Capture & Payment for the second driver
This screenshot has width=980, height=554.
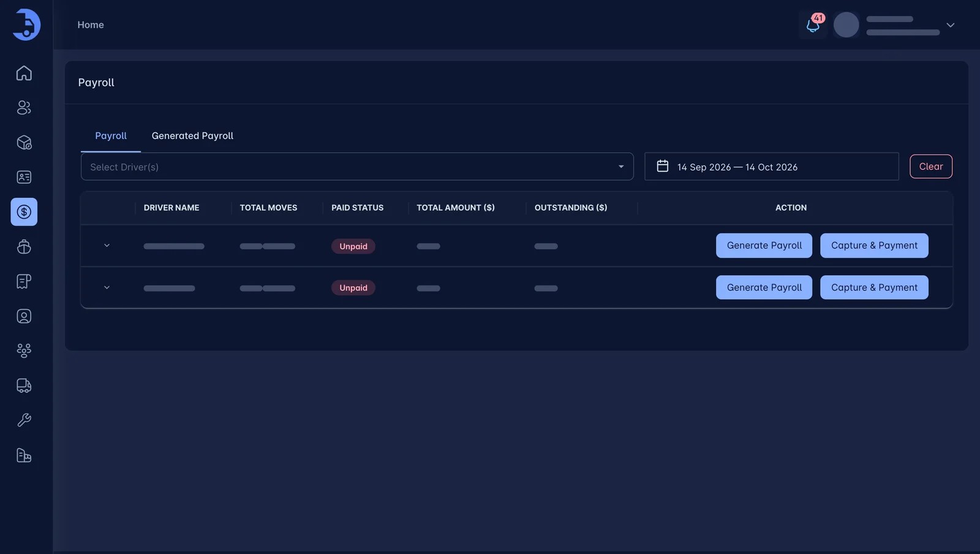[x=874, y=287]
